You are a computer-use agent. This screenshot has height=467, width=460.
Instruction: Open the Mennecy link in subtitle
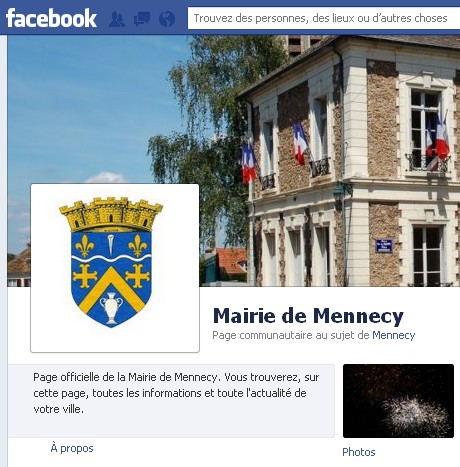394,335
